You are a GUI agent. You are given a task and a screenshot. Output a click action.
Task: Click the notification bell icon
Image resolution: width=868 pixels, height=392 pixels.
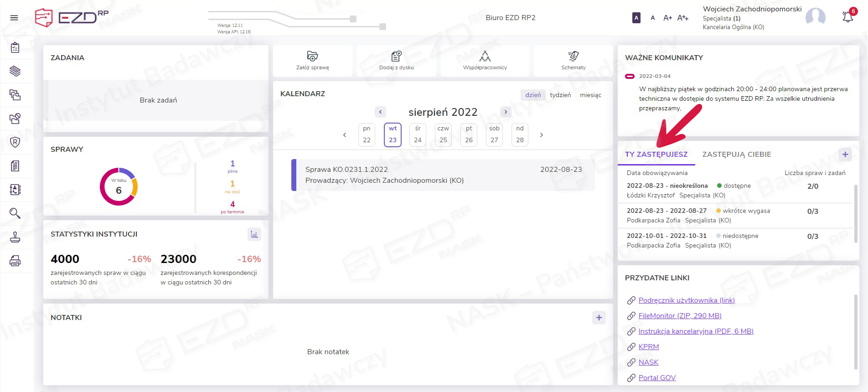pyautogui.click(x=847, y=17)
